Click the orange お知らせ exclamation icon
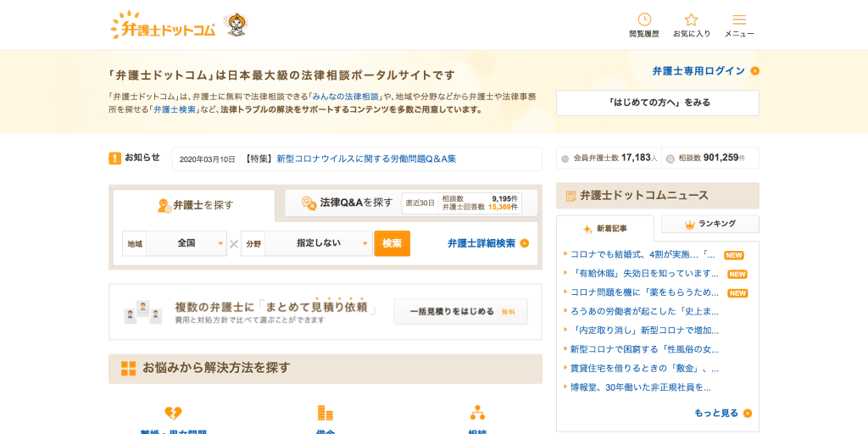The width and height of the screenshot is (868, 434). pyautogui.click(x=114, y=159)
